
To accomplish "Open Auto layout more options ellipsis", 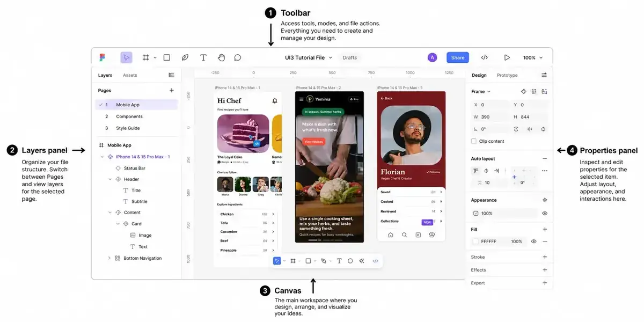I will click(x=545, y=171).
